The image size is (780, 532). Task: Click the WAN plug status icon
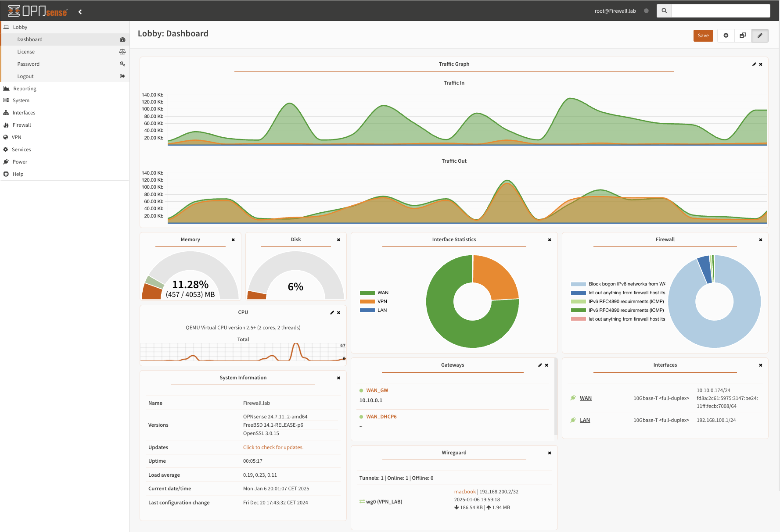pyautogui.click(x=573, y=398)
